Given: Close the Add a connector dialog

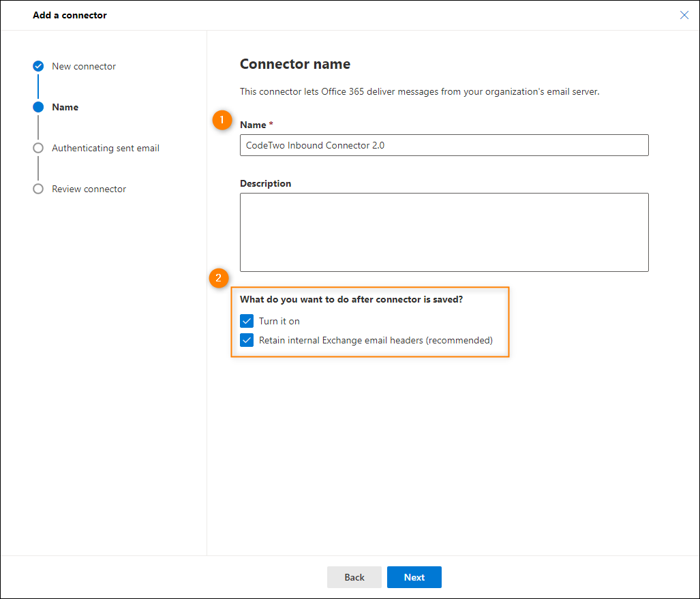Looking at the screenshot, I should pyautogui.click(x=684, y=15).
